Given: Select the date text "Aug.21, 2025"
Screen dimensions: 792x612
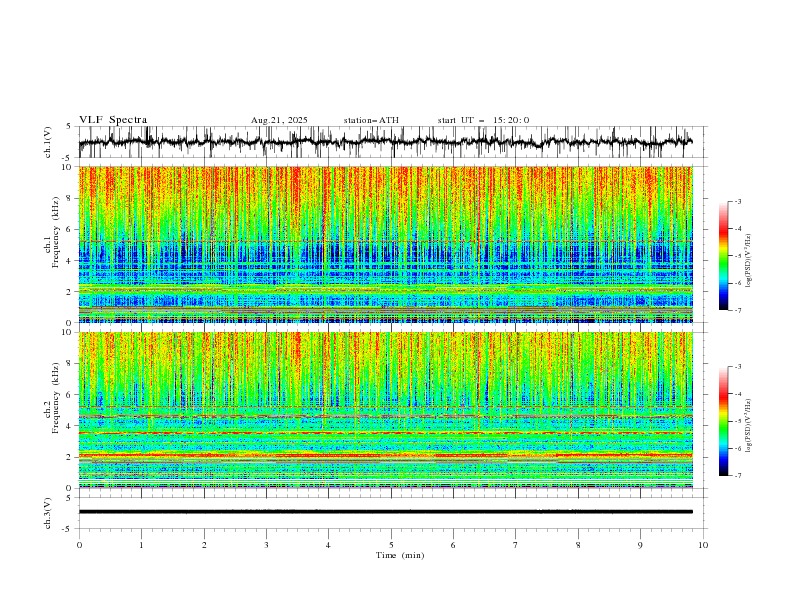Looking at the screenshot, I should (x=279, y=120).
